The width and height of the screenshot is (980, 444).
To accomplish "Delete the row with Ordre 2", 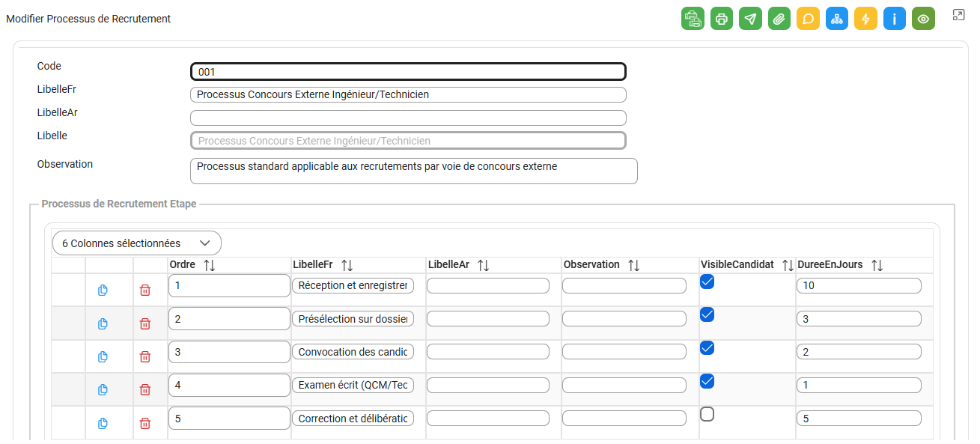I will 145,323.
